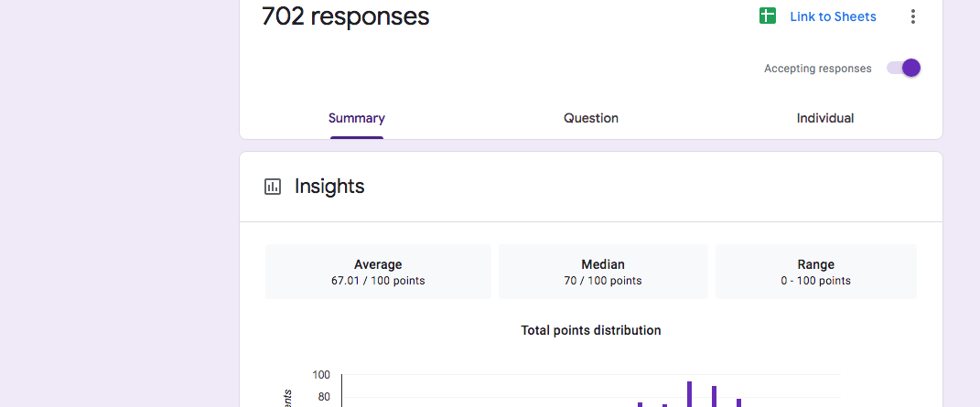Open the three-dot more options menu
980x407 pixels.
point(912,16)
